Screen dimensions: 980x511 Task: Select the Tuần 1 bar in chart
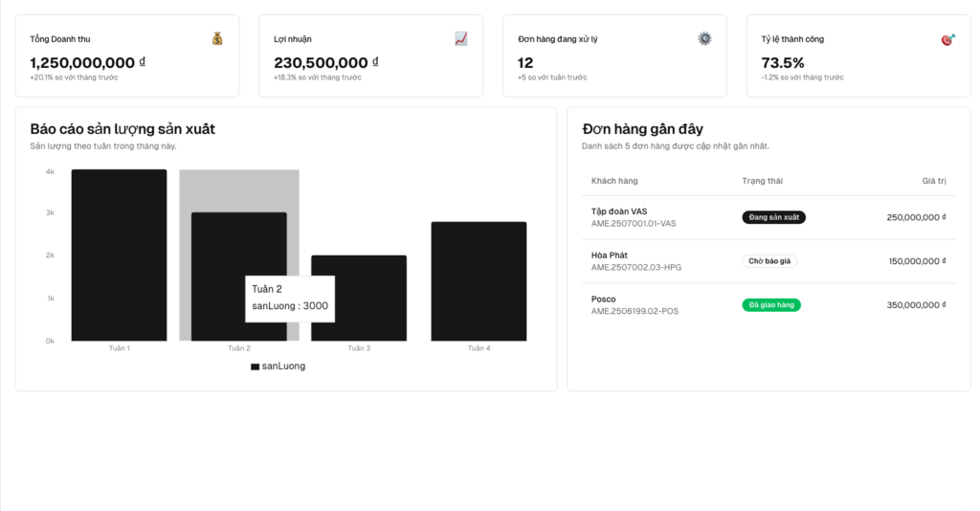pyautogui.click(x=119, y=255)
